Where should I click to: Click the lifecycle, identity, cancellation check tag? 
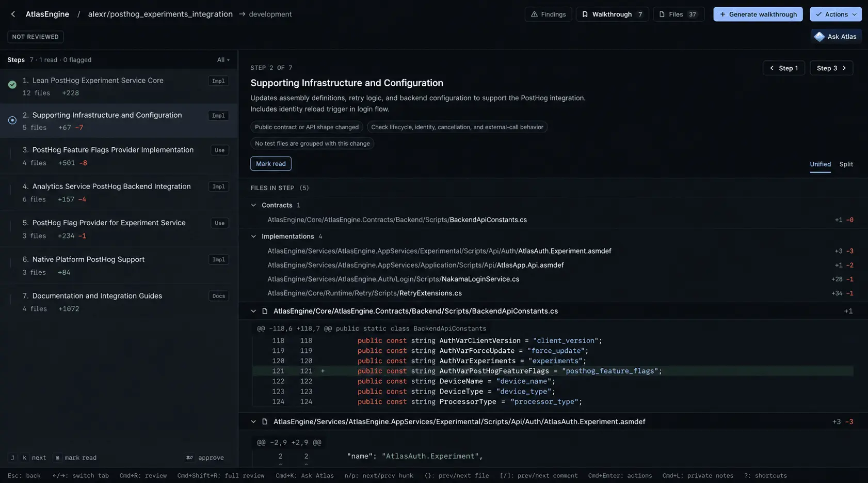coord(457,127)
